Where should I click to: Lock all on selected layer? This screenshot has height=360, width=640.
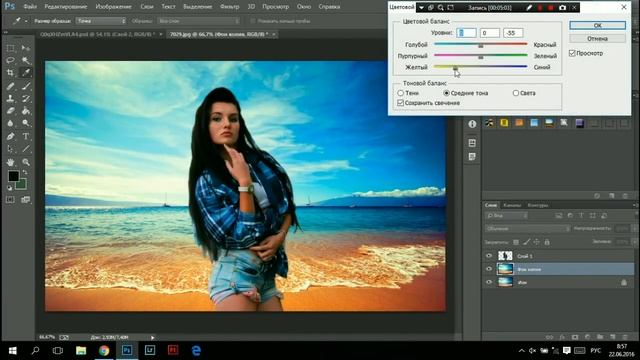click(x=547, y=242)
